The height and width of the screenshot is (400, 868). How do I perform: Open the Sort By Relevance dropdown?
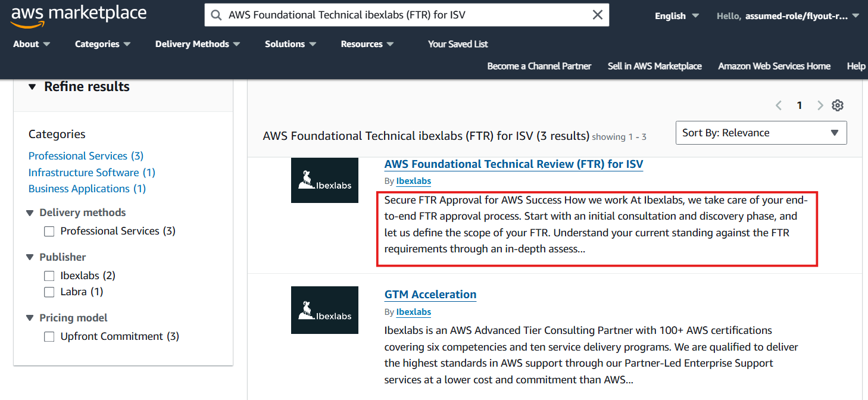[x=761, y=133]
